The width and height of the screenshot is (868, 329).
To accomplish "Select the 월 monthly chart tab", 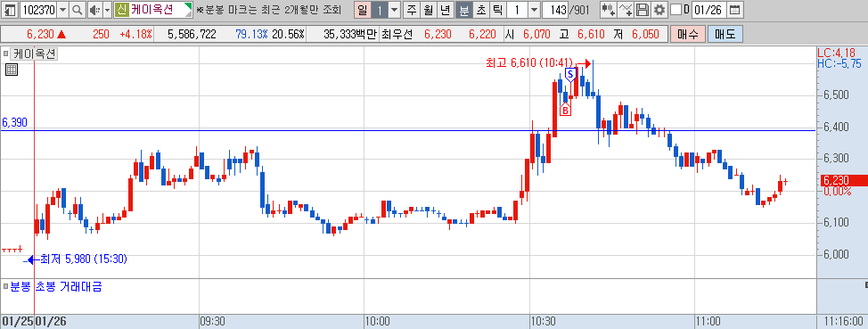I will click(x=429, y=10).
